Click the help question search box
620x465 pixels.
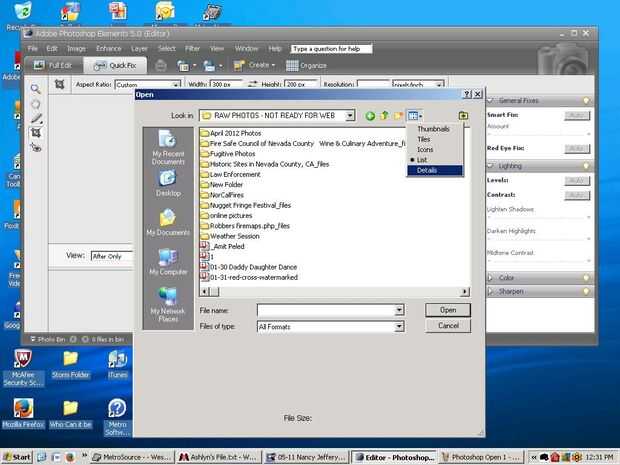tap(331, 49)
